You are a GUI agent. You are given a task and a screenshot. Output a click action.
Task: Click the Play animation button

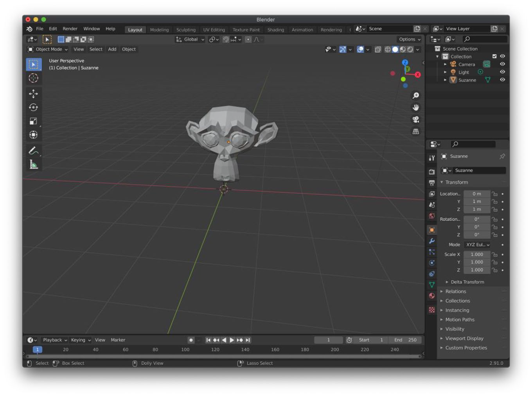232,340
